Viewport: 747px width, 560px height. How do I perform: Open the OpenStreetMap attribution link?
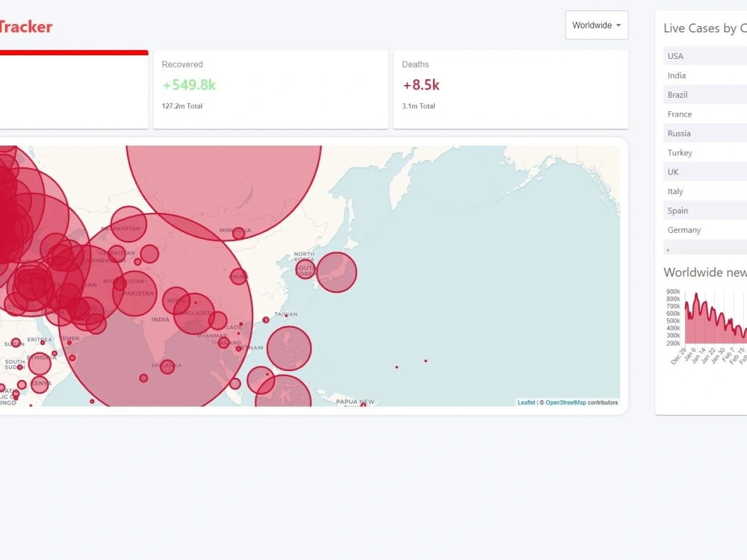click(565, 402)
